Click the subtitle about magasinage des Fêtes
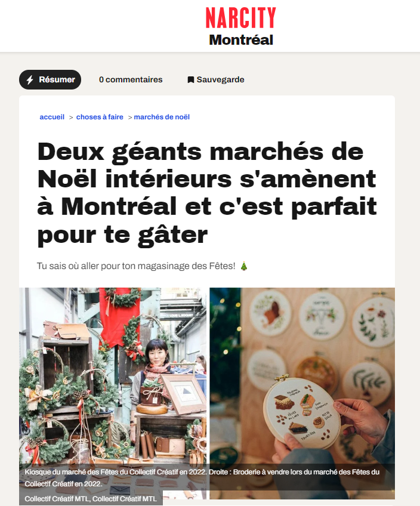This screenshot has height=506, width=420. click(x=136, y=266)
